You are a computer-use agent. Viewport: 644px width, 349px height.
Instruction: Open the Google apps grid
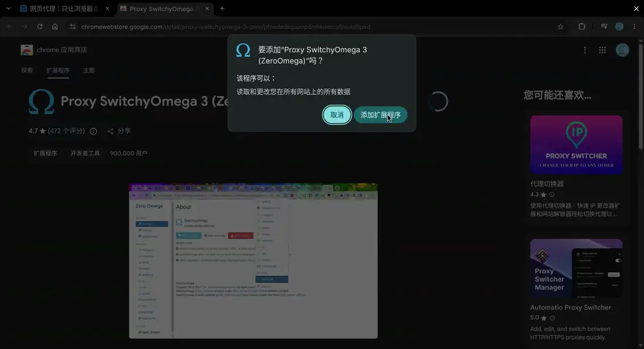(602, 50)
